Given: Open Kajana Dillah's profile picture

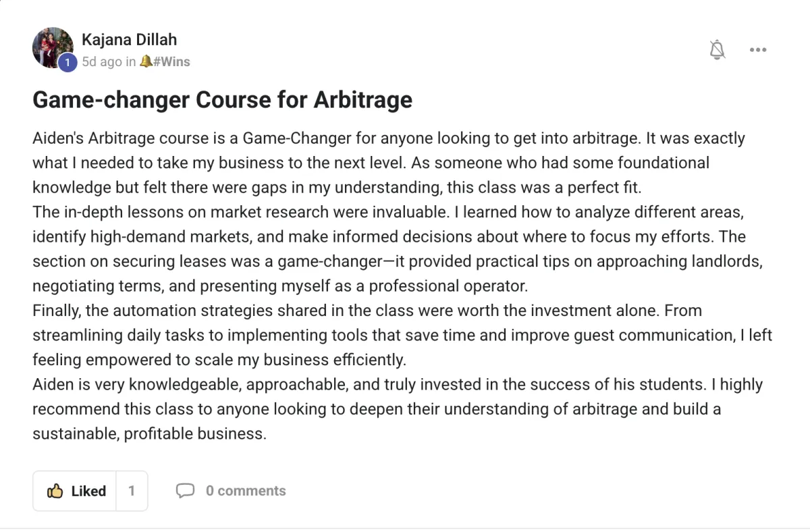Looking at the screenshot, I should click(53, 47).
